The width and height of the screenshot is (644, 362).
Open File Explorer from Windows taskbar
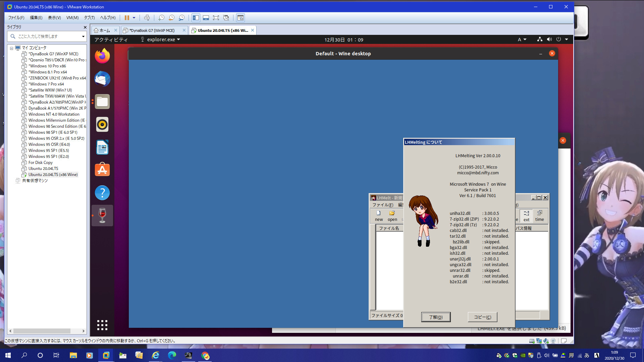point(73,355)
